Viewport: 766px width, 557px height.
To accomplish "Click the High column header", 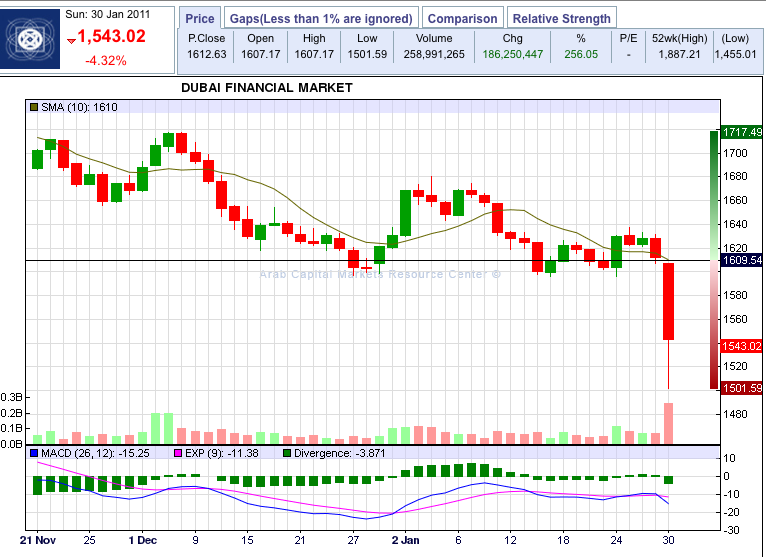I will (314, 38).
